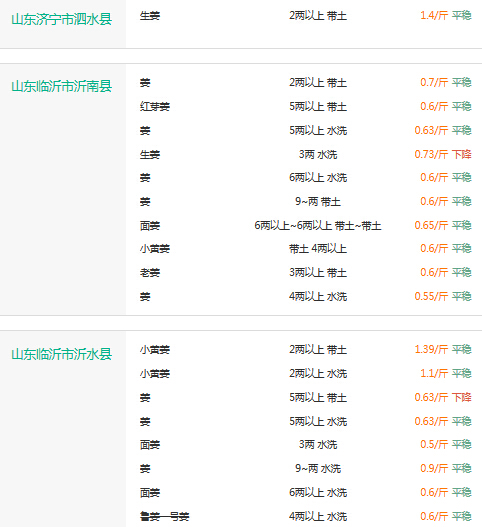Open the 山东济宁市泗水县 region link
482x527 pixels.
(x=62, y=19)
